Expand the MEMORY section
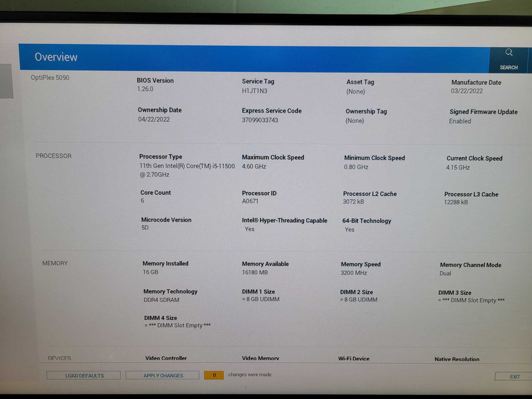Viewport: 532px width, 399px height. point(55,263)
